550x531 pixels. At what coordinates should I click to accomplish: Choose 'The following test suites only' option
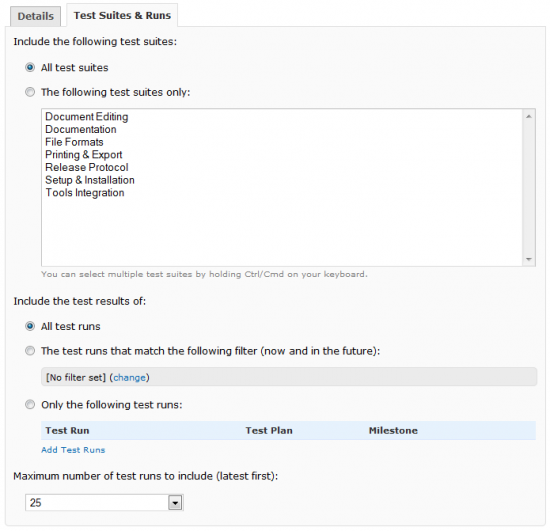pyautogui.click(x=30, y=92)
